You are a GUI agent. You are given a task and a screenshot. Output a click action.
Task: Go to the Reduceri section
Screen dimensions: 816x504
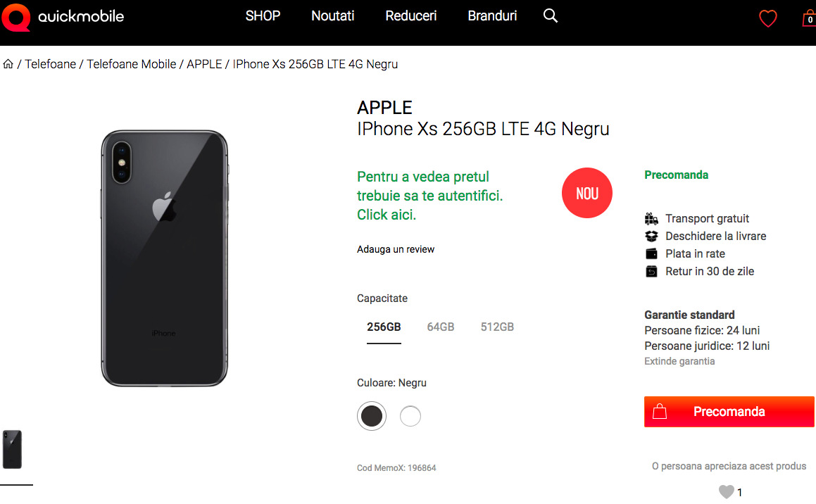(x=411, y=16)
